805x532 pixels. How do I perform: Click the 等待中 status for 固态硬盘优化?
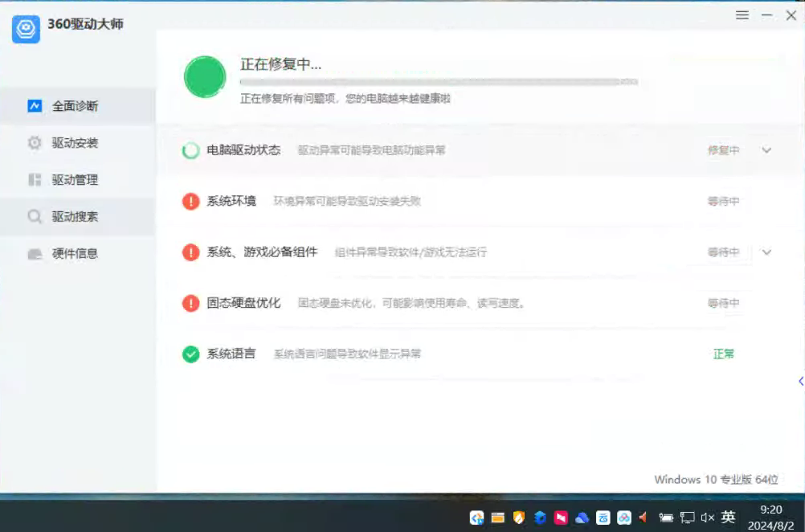click(x=723, y=303)
